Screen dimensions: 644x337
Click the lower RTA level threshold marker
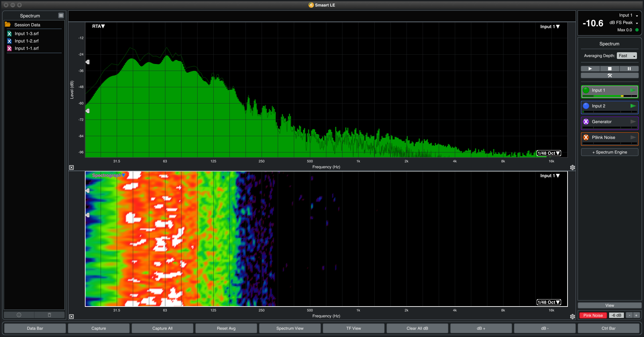tap(88, 111)
